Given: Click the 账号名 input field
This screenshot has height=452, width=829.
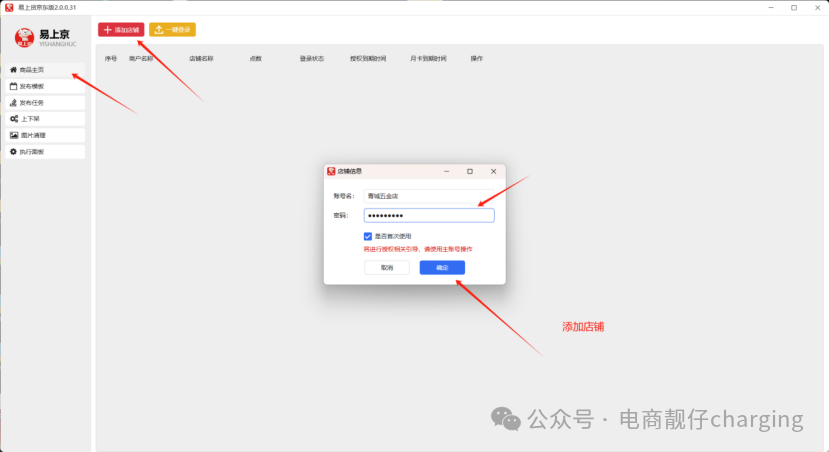Looking at the screenshot, I should click(429, 196).
